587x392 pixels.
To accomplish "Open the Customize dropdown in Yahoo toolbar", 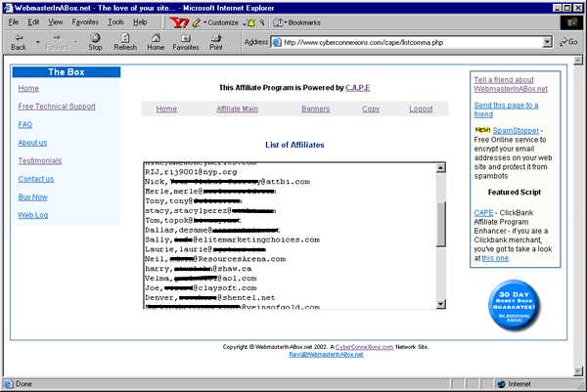I will point(221,22).
